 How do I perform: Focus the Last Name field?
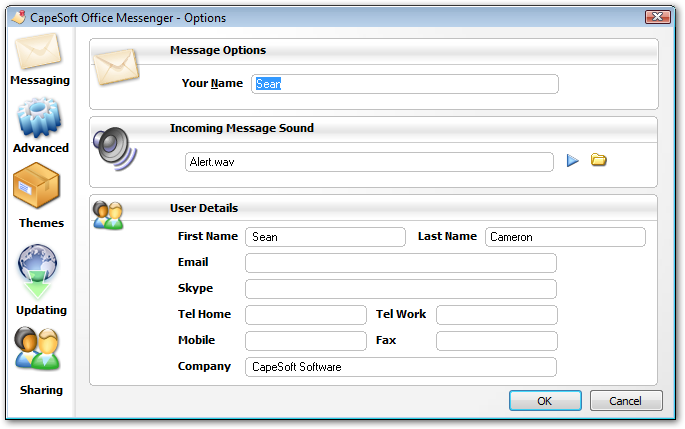565,237
